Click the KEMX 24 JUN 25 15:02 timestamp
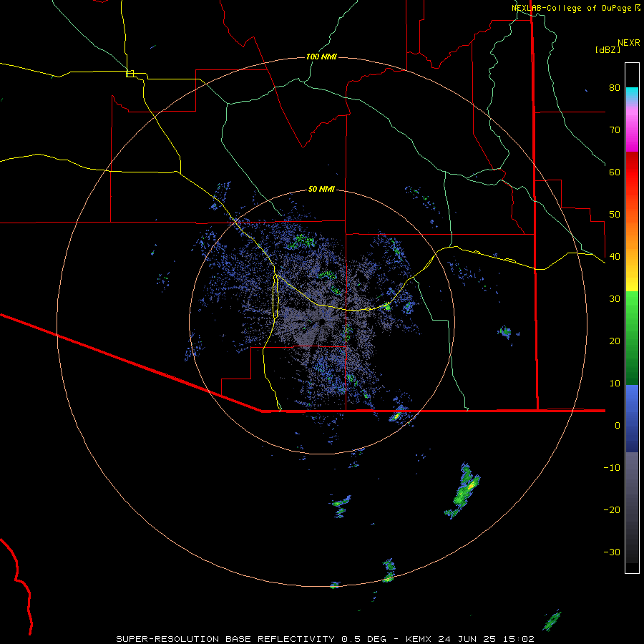The height and width of the screenshot is (644, 644). [x=470, y=639]
